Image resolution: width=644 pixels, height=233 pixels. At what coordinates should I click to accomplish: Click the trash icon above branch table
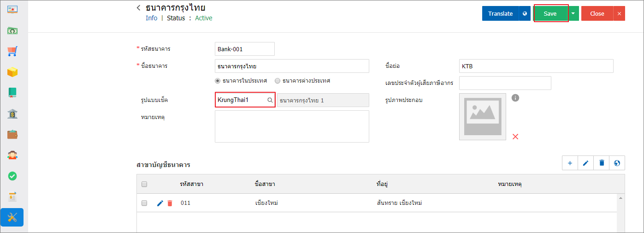(602, 163)
